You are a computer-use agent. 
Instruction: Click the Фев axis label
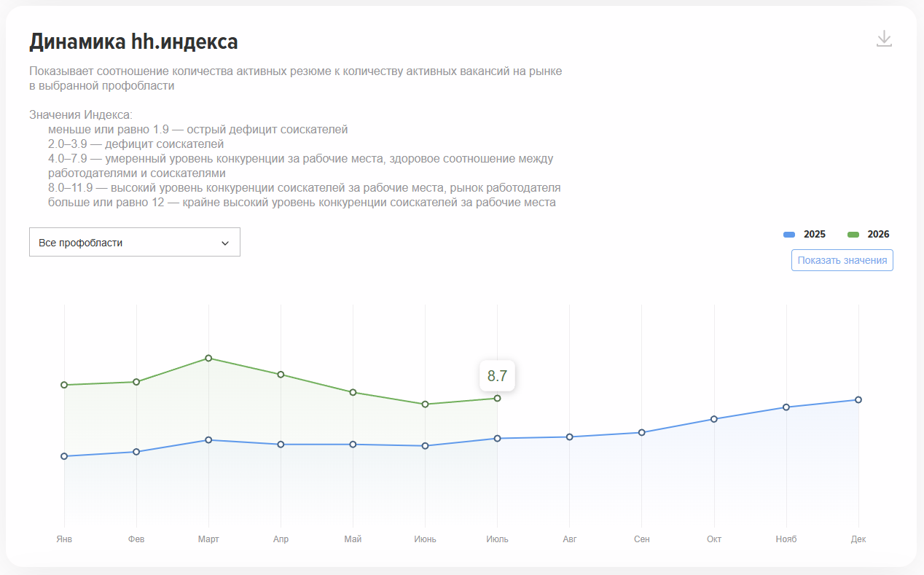click(x=136, y=539)
